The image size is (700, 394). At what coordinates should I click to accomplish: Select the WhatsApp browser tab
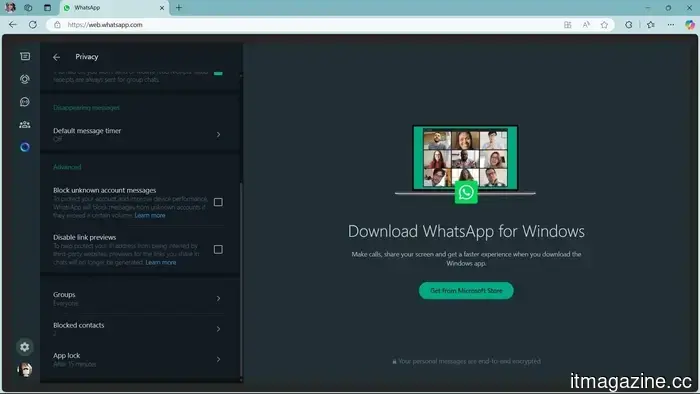point(115,8)
